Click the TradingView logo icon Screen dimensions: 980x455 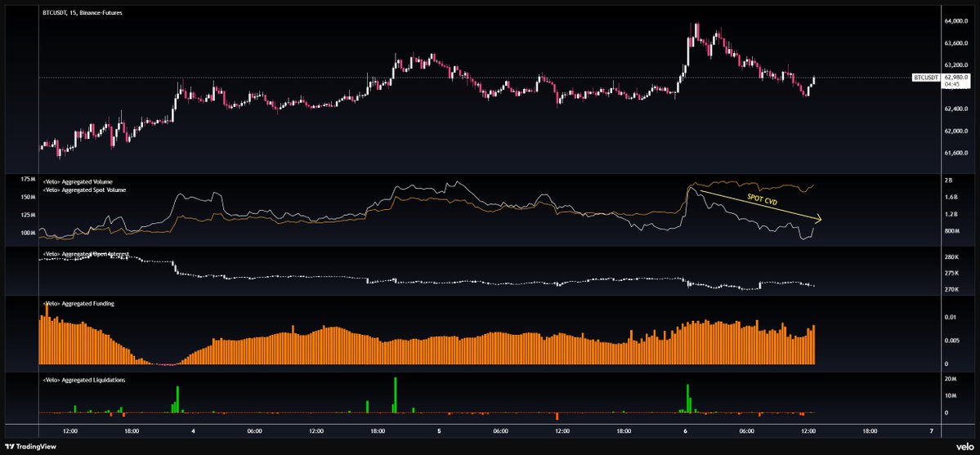pyautogui.click(x=9, y=446)
